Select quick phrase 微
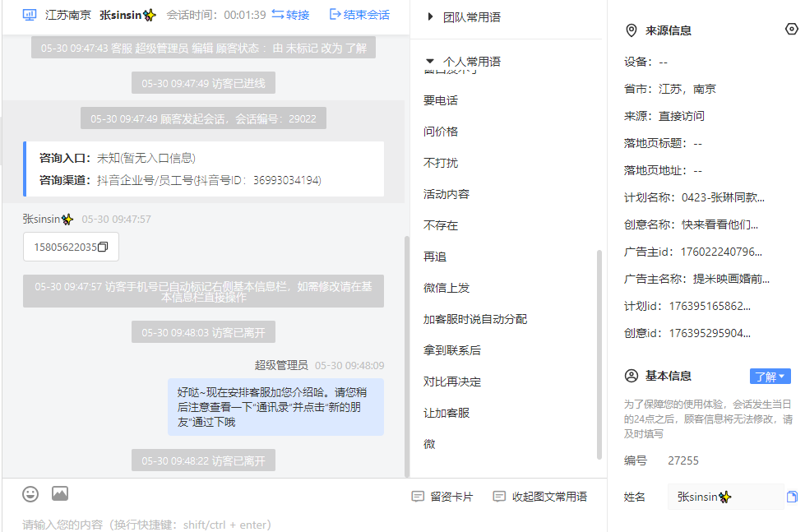The height and width of the screenshot is (532, 805). click(429, 444)
